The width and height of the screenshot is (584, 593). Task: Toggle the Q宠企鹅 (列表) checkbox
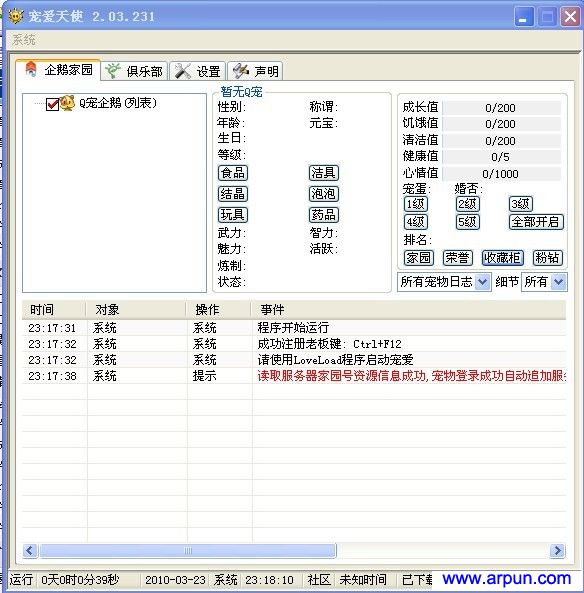click(x=52, y=104)
